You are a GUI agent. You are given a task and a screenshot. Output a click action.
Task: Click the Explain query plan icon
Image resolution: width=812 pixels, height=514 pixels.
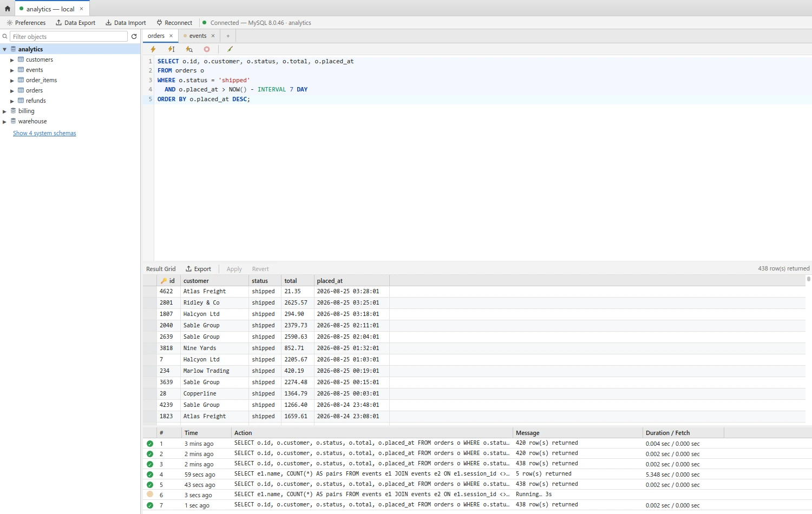(x=189, y=49)
